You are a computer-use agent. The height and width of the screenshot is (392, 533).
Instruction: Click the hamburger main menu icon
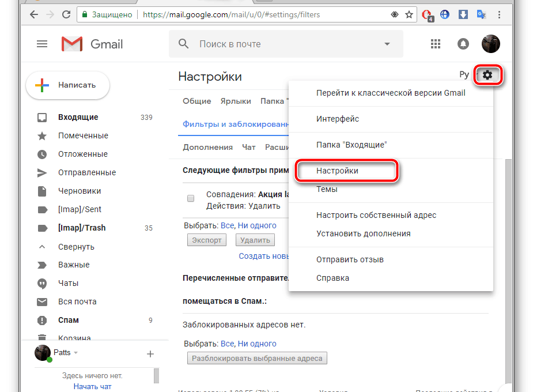click(x=42, y=44)
